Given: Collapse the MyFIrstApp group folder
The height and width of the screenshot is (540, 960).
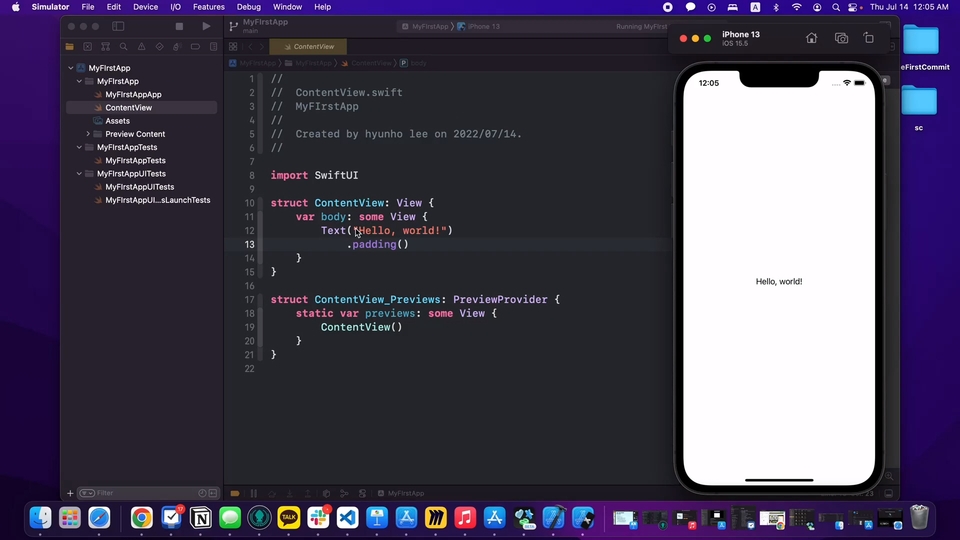Looking at the screenshot, I should 79,81.
